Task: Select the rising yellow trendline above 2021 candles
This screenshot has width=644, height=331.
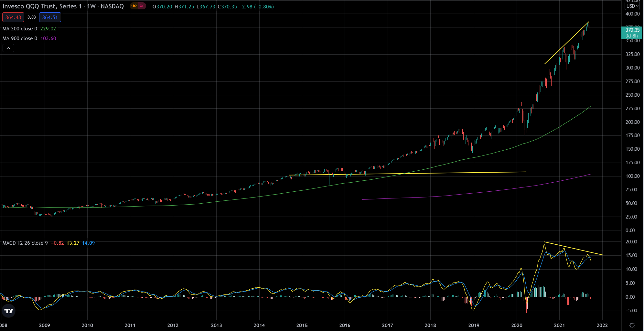Action: (566, 43)
